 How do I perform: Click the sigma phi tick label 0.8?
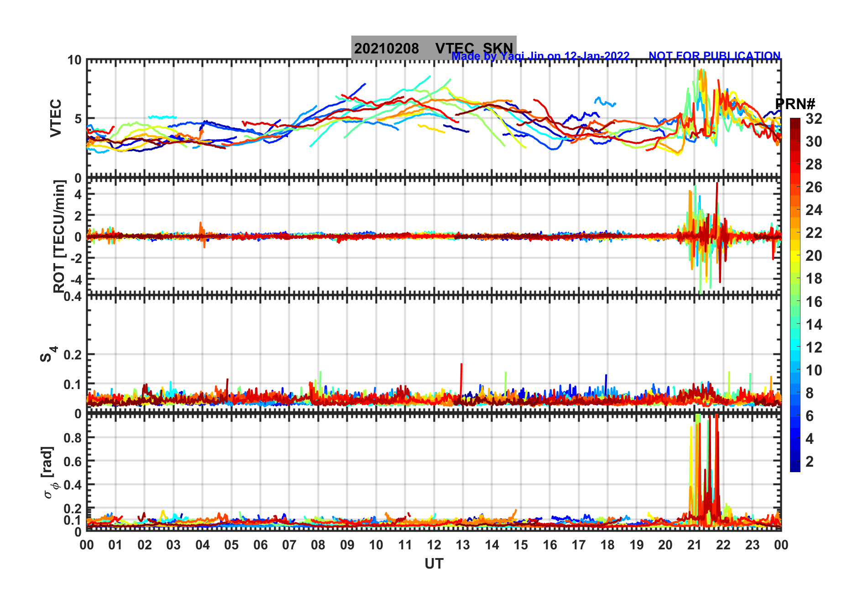click(x=73, y=437)
